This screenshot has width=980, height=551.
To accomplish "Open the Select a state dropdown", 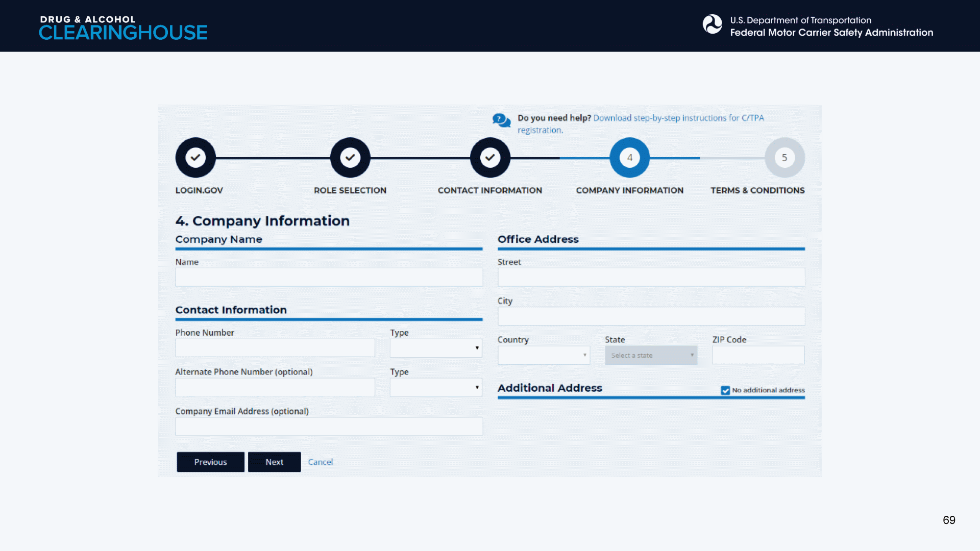I will pyautogui.click(x=651, y=355).
